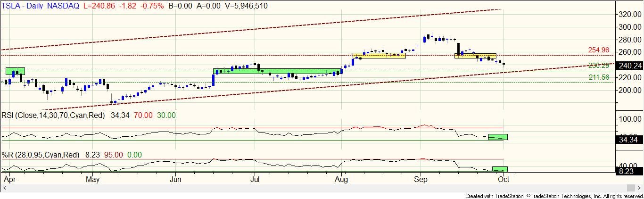
Task: Click the percent change '-0.75%'
Action: click(x=152, y=5)
